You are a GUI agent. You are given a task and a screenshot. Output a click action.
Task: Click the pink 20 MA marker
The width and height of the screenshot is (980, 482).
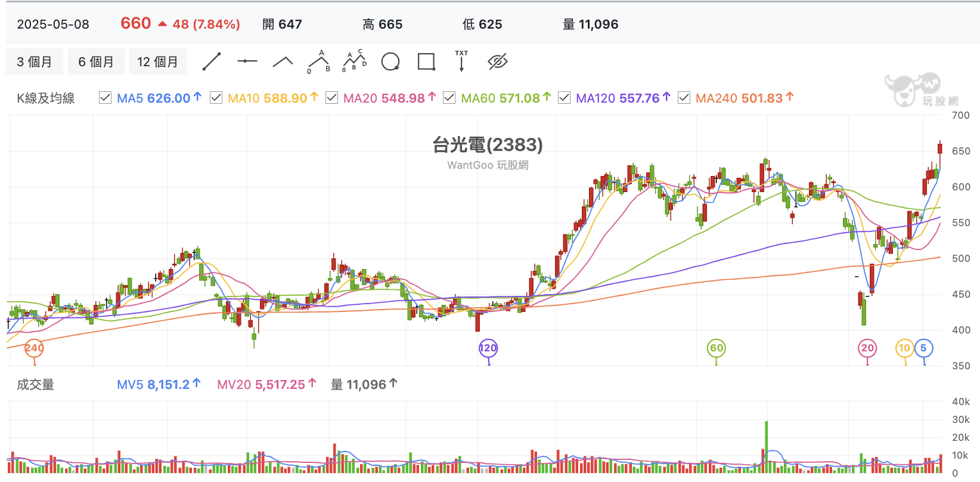[867, 348]
